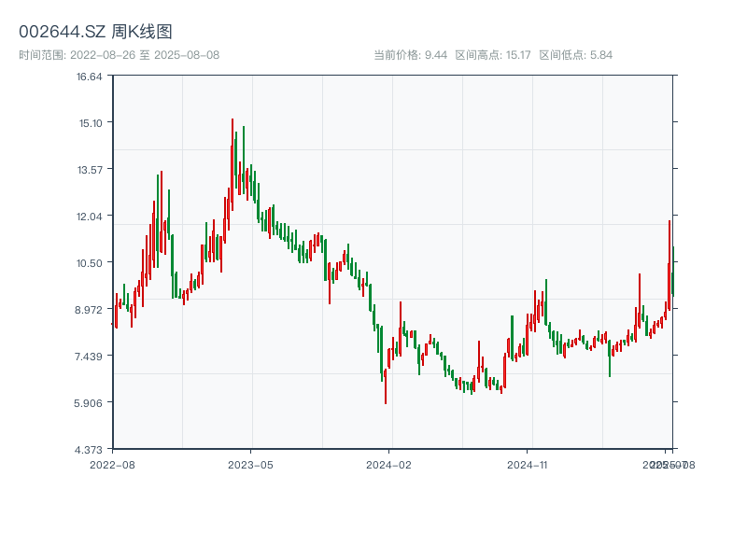Click the period low label 区间低点: 5.84
The image size is (747, 560).
point(575,55)
